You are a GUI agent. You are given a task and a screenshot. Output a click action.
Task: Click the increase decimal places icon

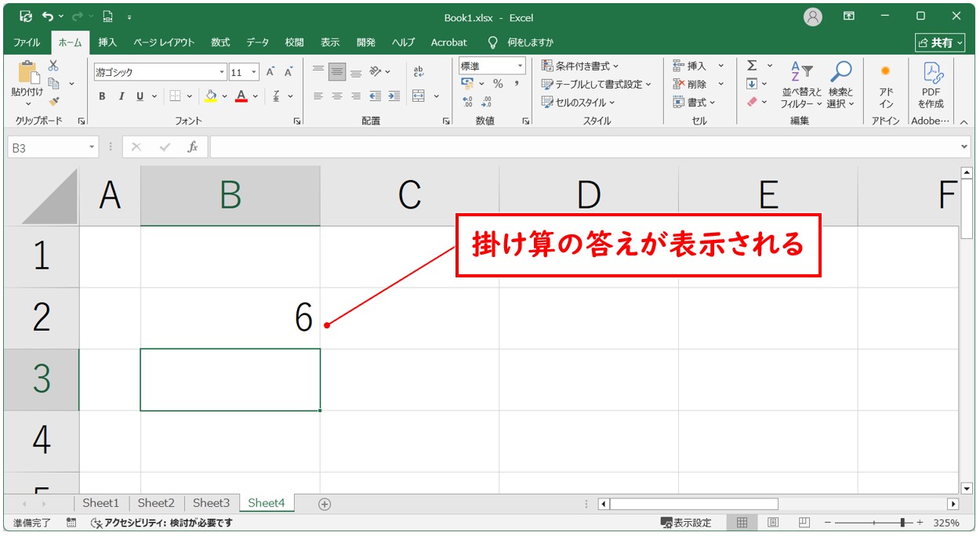click(x=468, y=102)
